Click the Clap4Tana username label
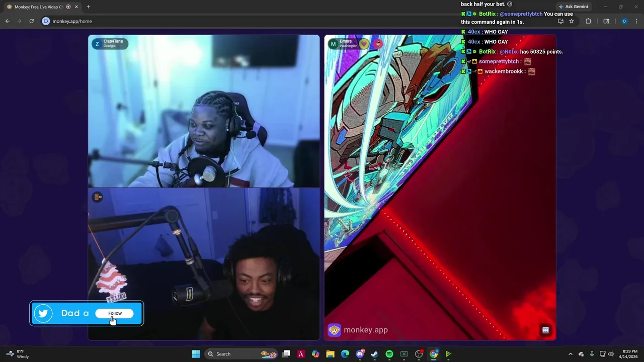644x362 pixels. (x=113, y=41)
